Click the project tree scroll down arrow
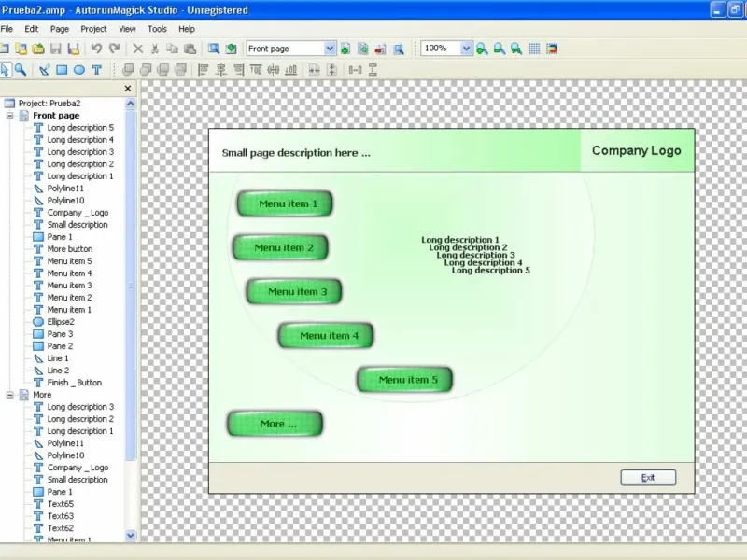The image size is (747, 560). [x=131, y=535]
